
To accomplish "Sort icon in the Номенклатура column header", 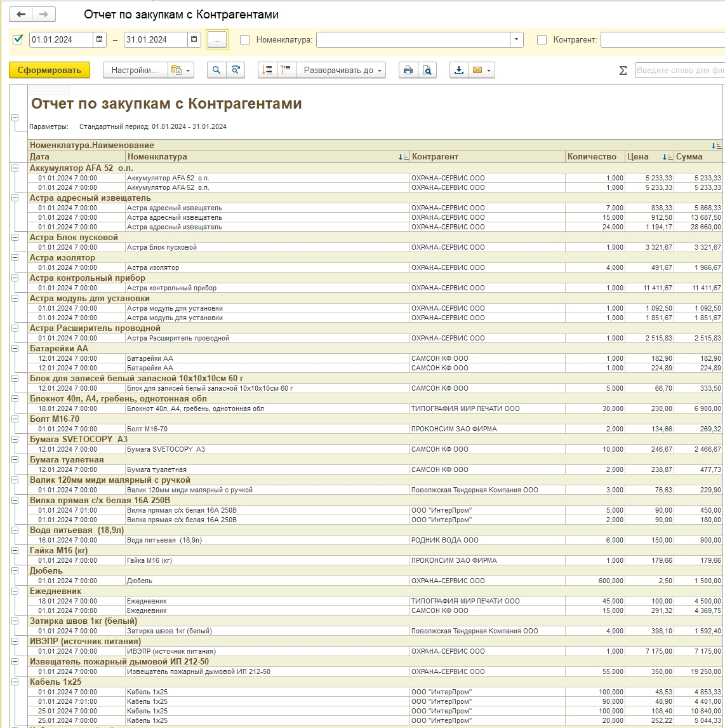I will tap(403, 157).
